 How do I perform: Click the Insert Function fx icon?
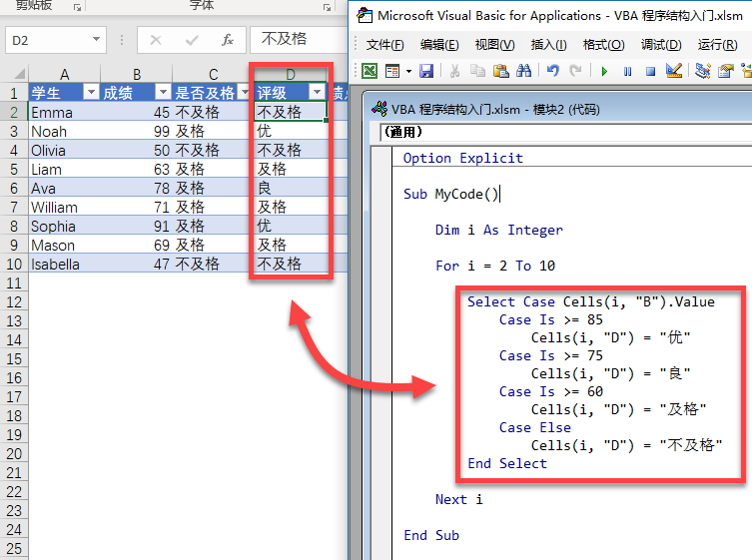pyautogui.click(x=228, y=40)
